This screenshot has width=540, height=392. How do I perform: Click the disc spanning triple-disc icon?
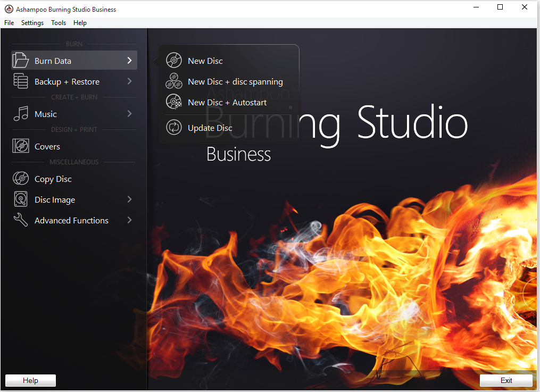tap(174, 81)
